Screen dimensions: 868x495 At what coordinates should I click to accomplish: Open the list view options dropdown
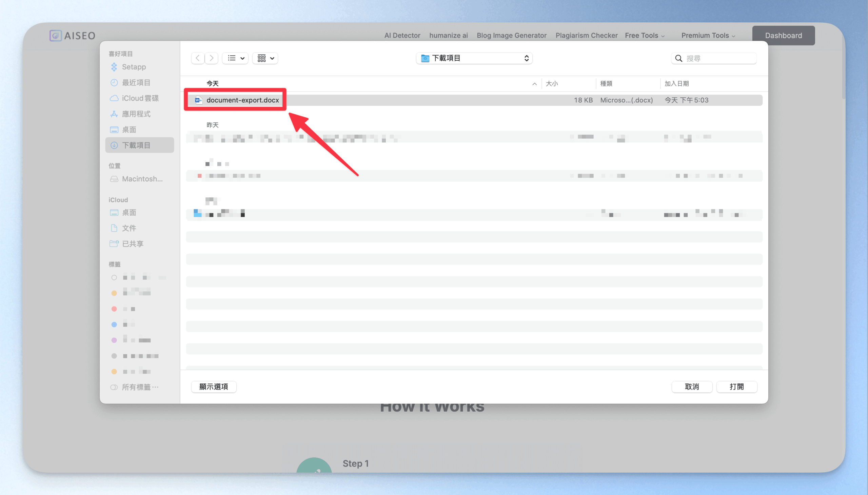235,58
